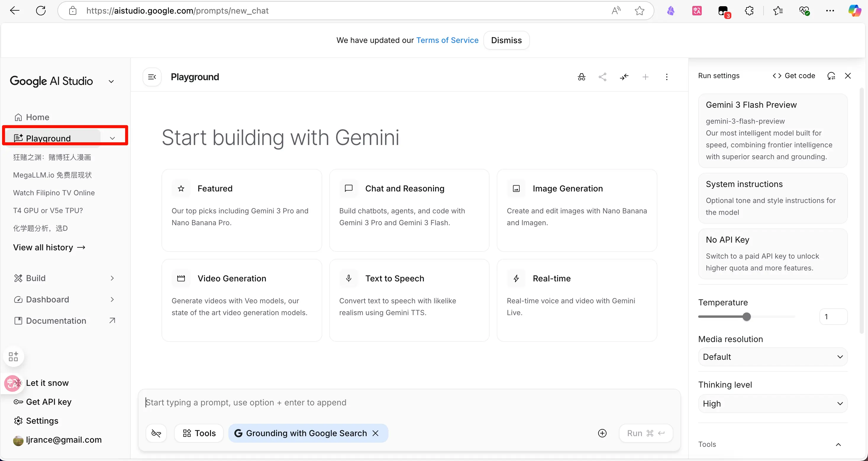Screen dimensions: 868x461
Task: Click the compare mode arrows icon
Action: click(624, 77)
